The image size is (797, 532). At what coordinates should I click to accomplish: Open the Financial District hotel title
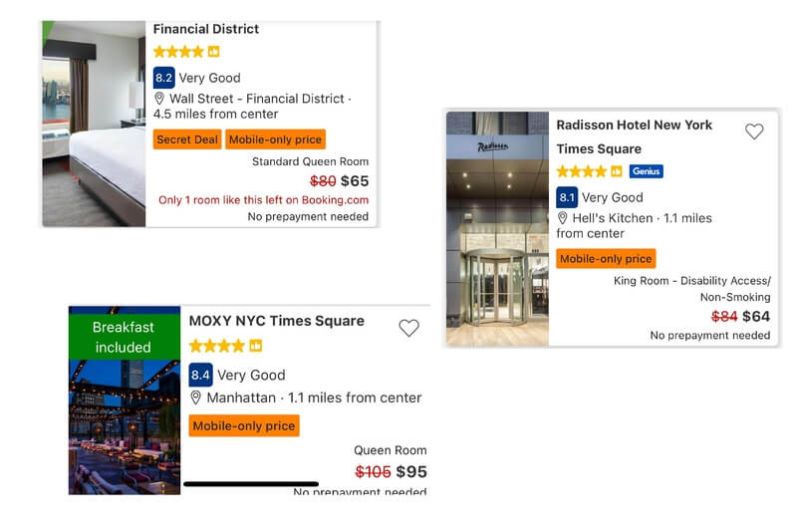(x=205, y=29)
